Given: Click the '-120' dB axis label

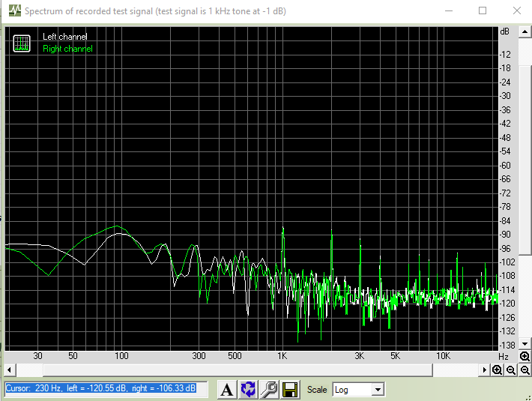Looking at the screenshot, I should [507, 304].
